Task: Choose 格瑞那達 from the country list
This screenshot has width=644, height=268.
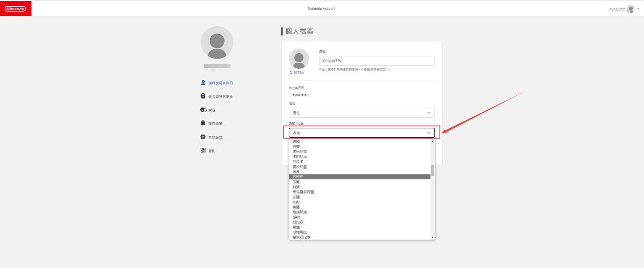Action: tap(360, 212)
